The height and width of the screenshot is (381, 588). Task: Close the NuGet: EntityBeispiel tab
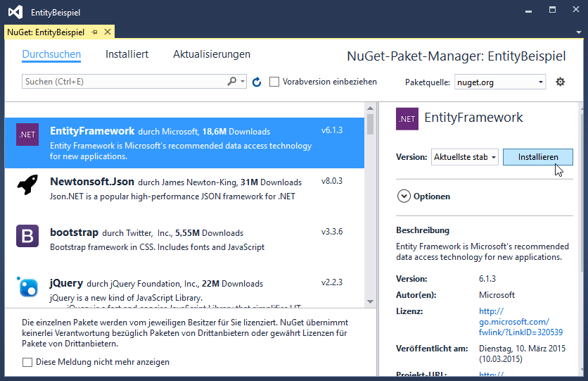point(108,32)
